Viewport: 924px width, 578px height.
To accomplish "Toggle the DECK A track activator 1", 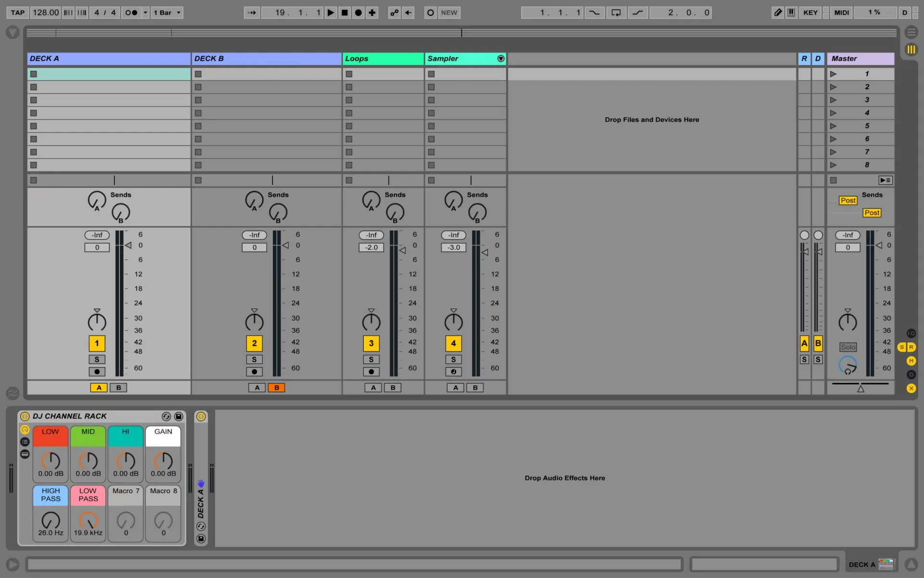I will pos(97,343).
